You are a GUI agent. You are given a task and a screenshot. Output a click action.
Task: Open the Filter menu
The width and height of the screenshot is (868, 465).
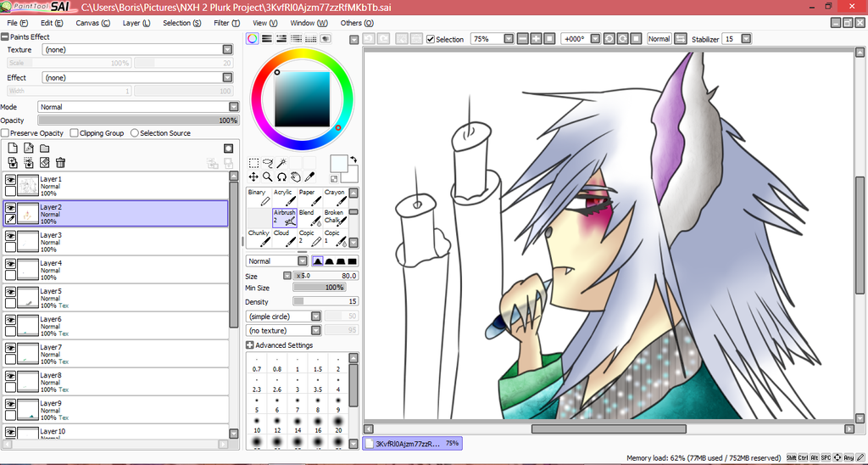[226, 23]
